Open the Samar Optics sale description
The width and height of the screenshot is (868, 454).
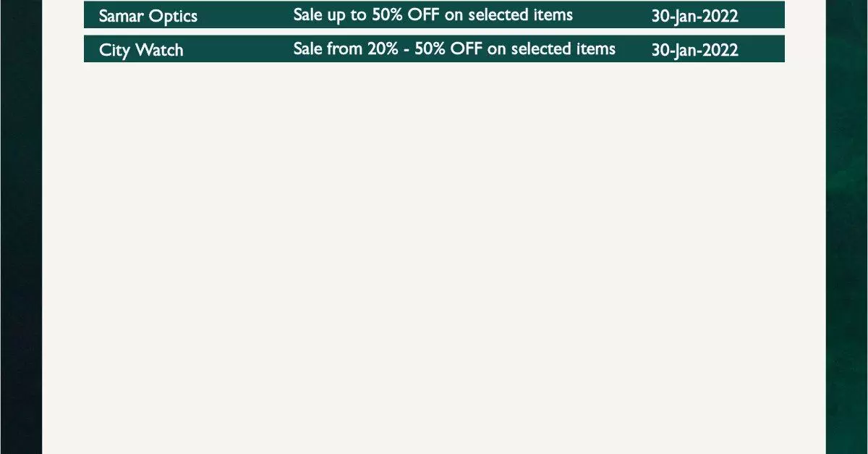click(x=433, y=14)
